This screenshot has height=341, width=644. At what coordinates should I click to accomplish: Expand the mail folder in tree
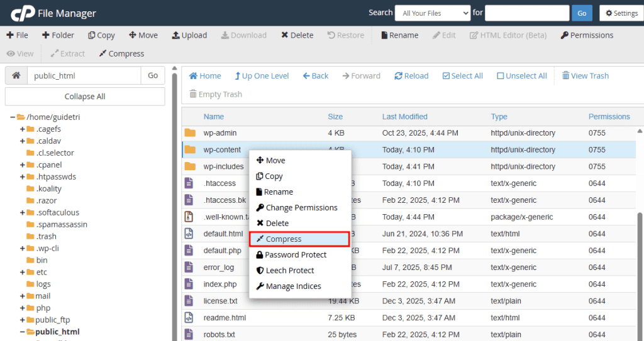23,296
